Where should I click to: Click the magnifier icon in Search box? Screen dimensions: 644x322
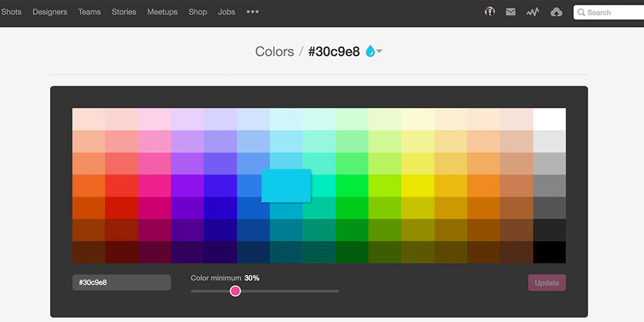581,12
